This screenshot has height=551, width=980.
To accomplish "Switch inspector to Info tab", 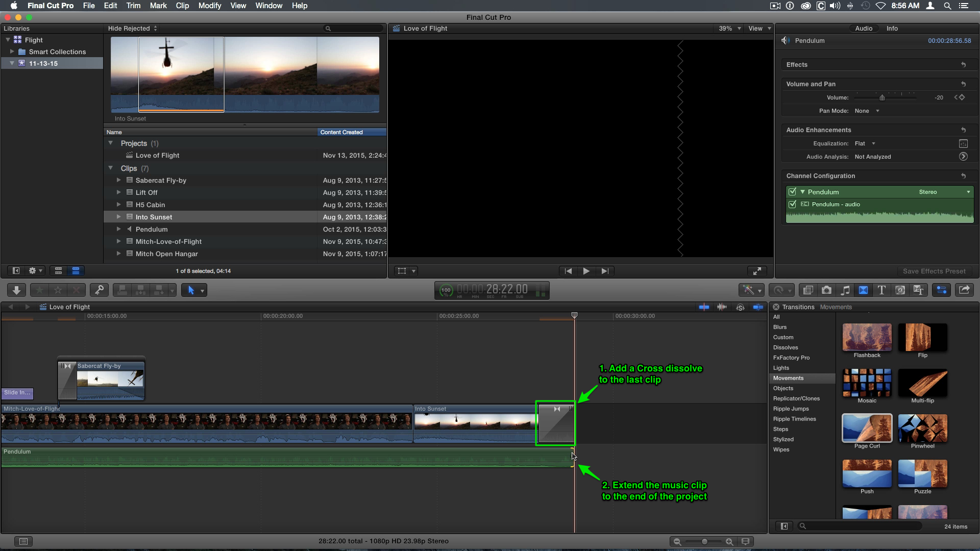I will (892, 29).
